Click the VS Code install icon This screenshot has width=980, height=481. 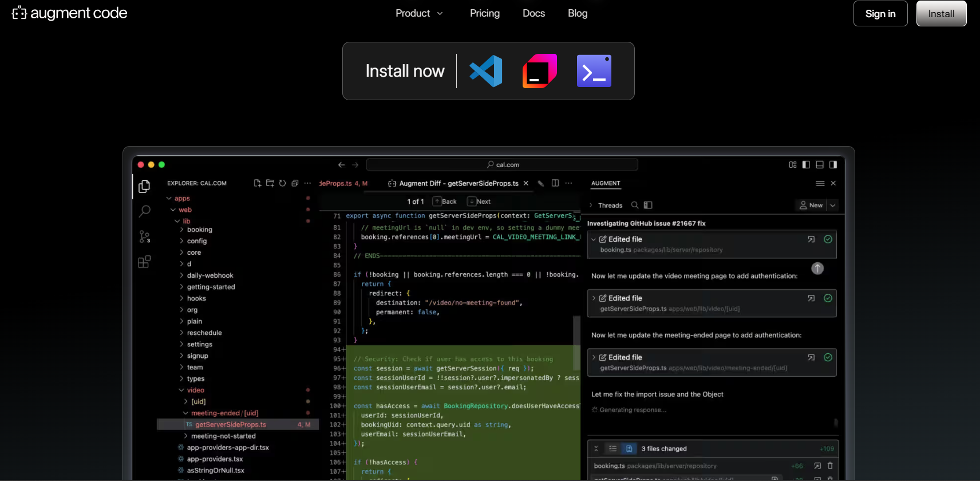click(486, 71)
